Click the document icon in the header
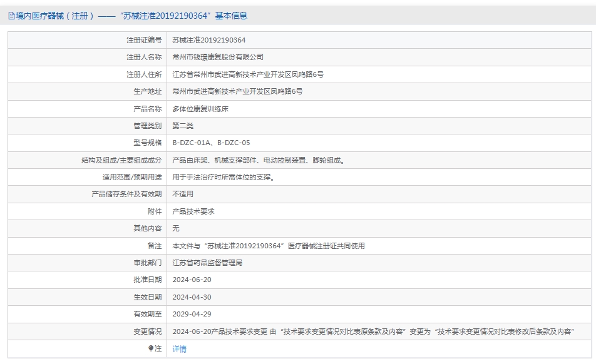 point(11,16)
